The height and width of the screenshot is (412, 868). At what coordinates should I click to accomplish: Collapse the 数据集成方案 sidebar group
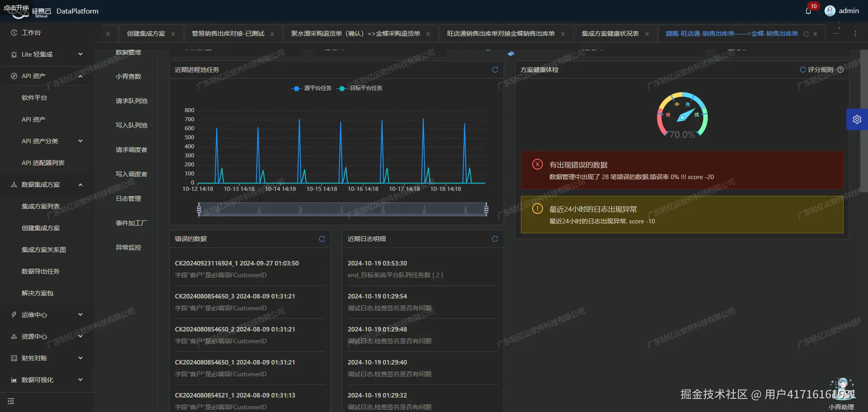pyautogui.click(x=47, y=185)
